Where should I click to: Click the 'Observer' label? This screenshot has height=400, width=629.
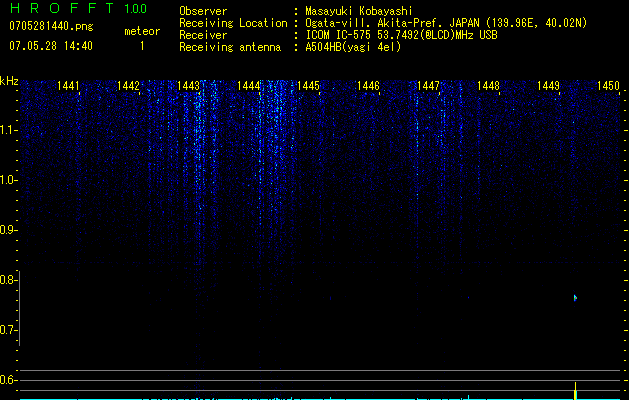tap(203, 11)
